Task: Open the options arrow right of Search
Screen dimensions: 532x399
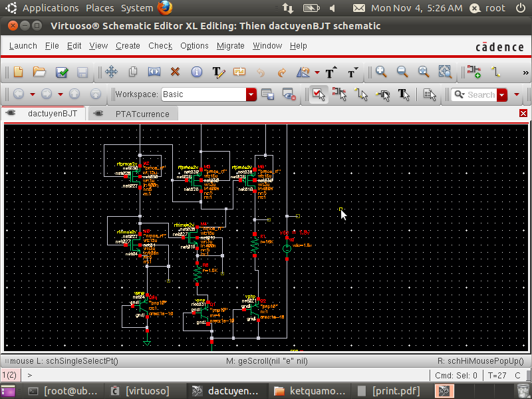Action: [x=517, y=94]
